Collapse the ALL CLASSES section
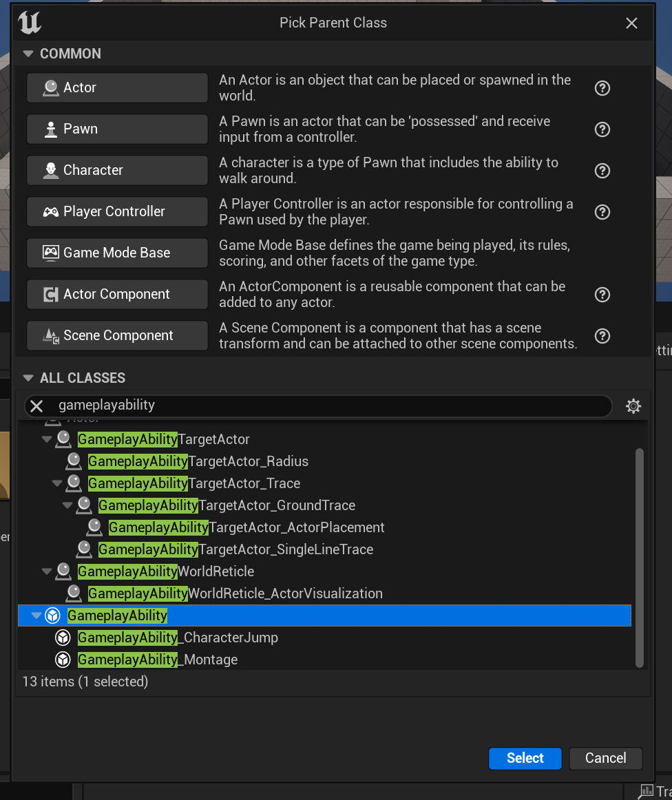 pyautogui.click(x=28, y=378)
